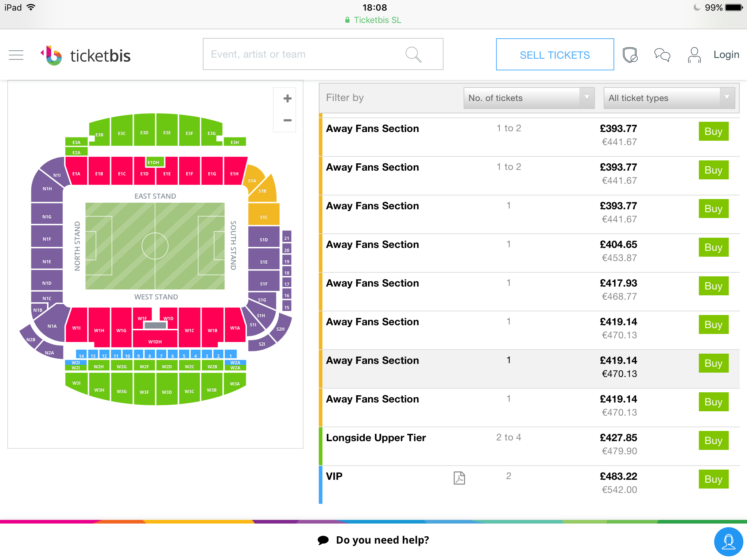Viewport: 747px width, 560px height.
Task: Click the Sell Tickets button
Action: (x=555, y=54)
